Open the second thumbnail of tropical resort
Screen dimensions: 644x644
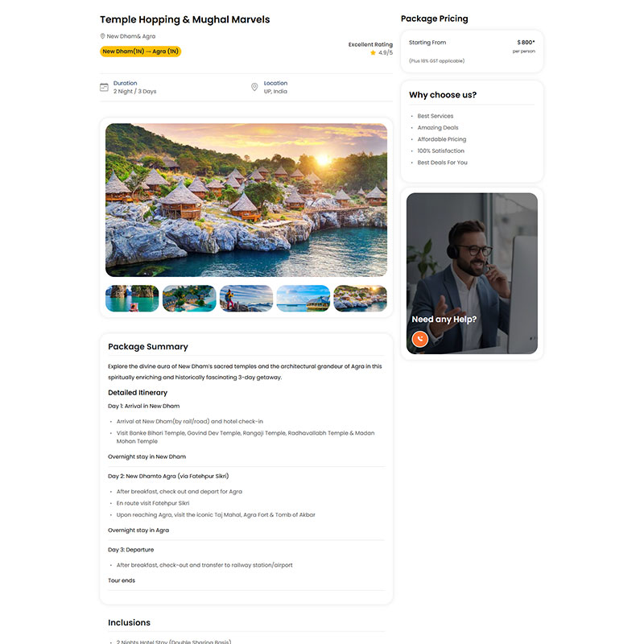[189, 299]
